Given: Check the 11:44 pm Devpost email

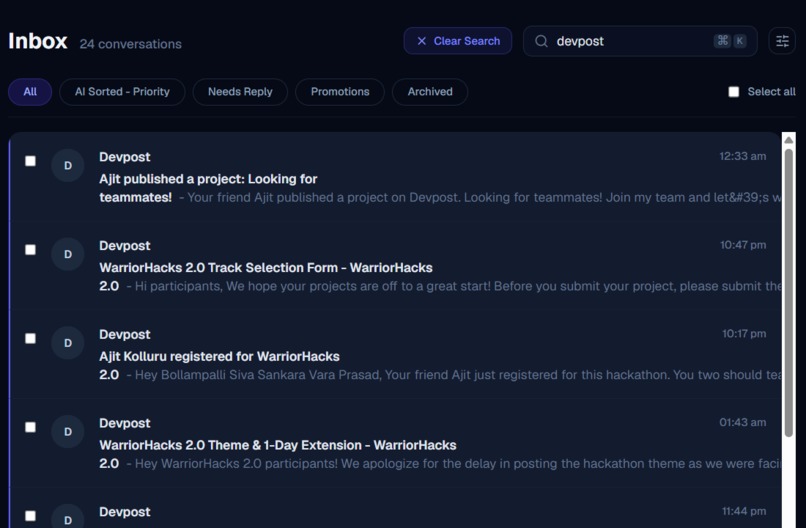Looking at the screenshot, I should tap(30, 516).
